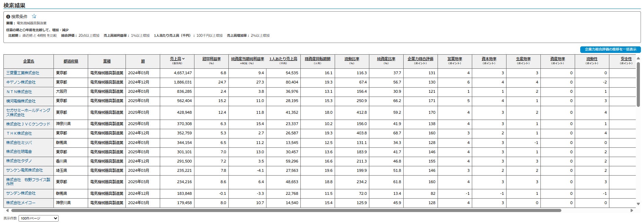Open キヤノン株式会社 company link

pos(21,82)
